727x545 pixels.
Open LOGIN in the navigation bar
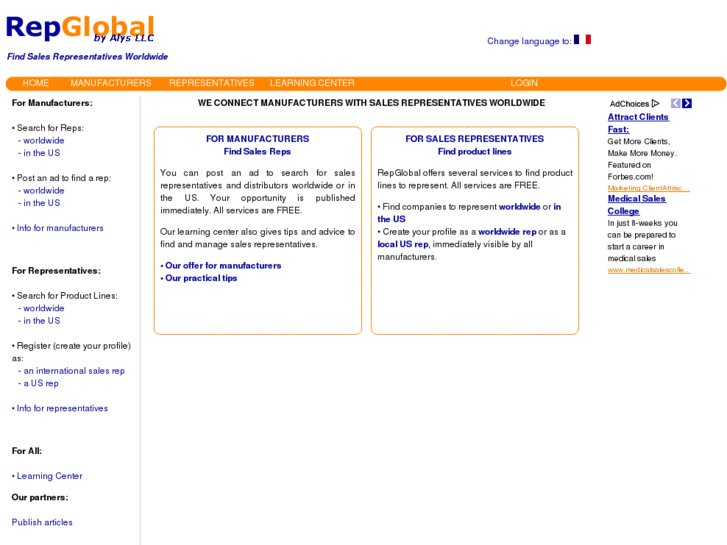pyautogui.click(x=524, y=83)
